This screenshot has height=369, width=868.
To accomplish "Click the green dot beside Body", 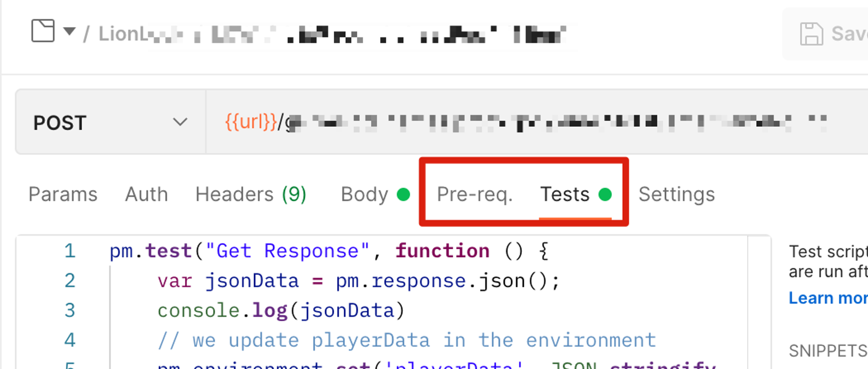I will (x=403, y=194).
